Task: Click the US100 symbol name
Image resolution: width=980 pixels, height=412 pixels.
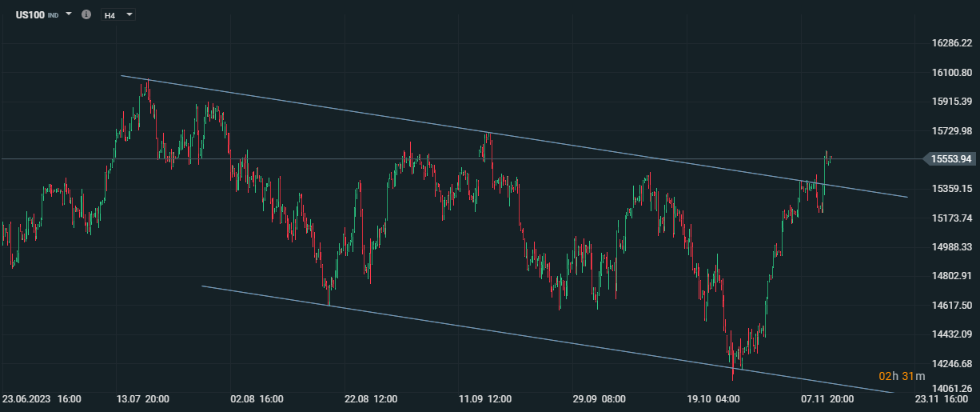Action: tap(30, 14)
